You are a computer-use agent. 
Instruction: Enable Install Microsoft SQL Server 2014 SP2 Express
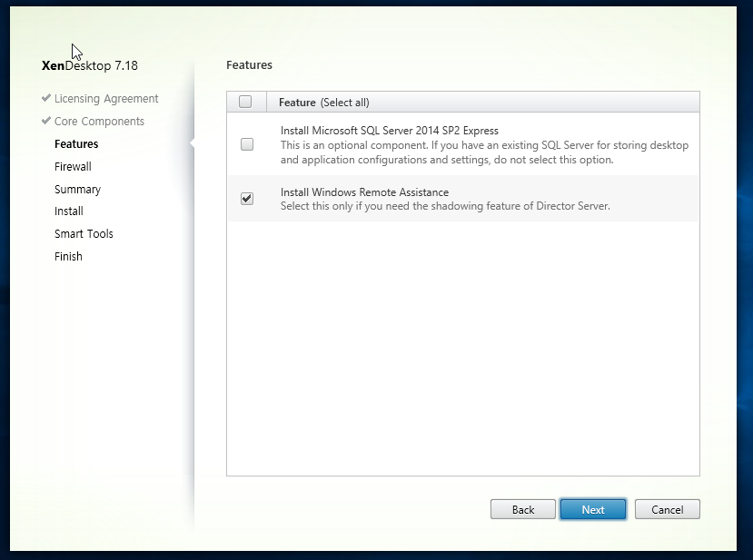click(247, 144)
